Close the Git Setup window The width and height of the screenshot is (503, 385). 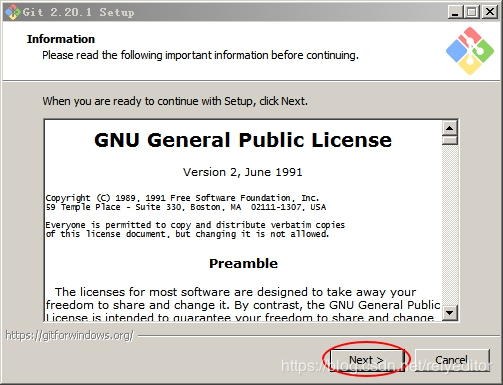click(490, 12)
